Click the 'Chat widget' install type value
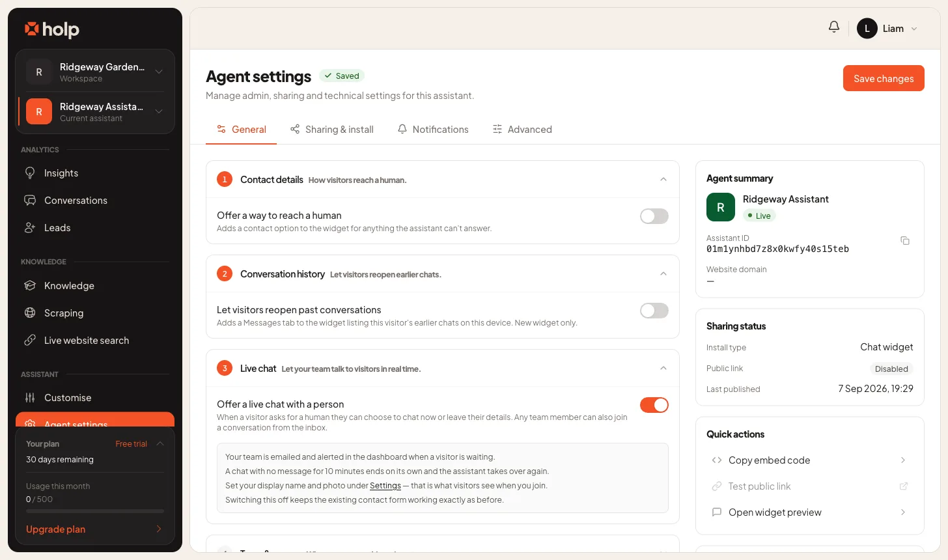948x560 pixels. (x=887, y=347)
